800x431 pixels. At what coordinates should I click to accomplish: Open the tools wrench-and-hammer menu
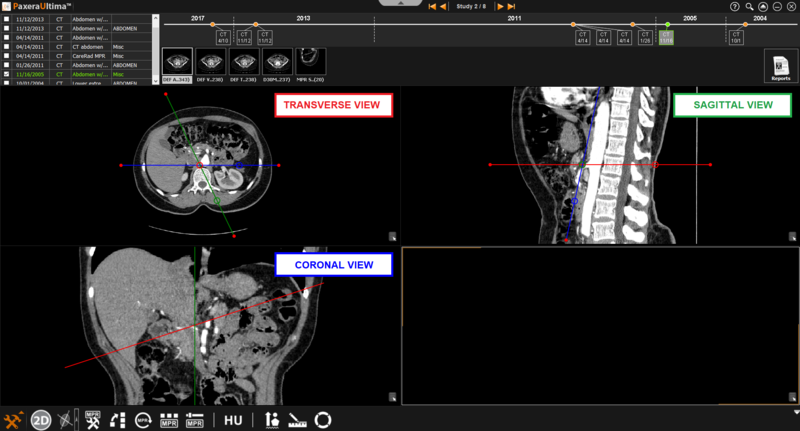coord(13,419)
